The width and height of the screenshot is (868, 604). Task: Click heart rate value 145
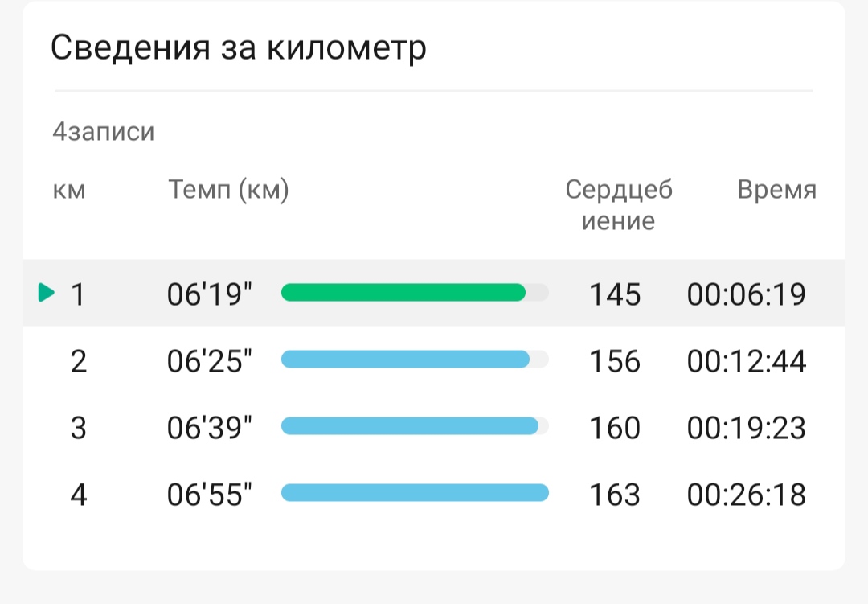[615, 294]
